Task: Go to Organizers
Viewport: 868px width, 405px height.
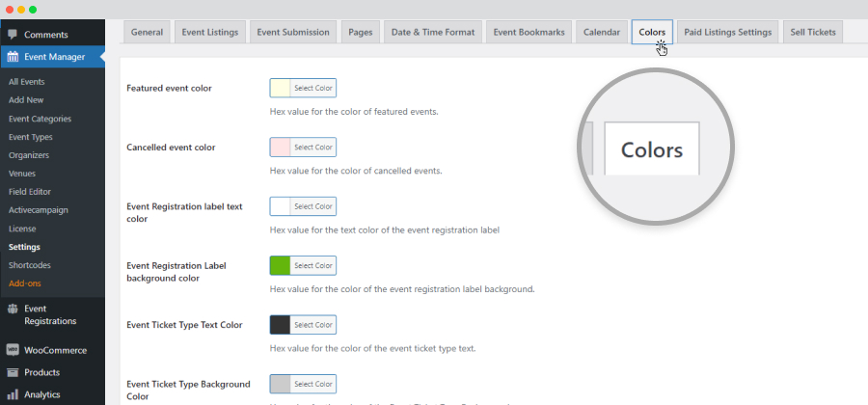Action: (x=29, y=155)
